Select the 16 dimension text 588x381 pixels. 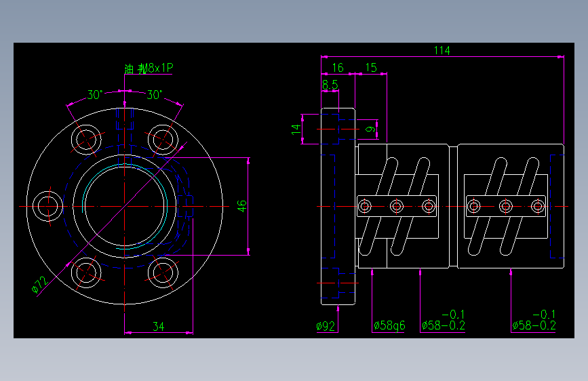coord(338,68)
